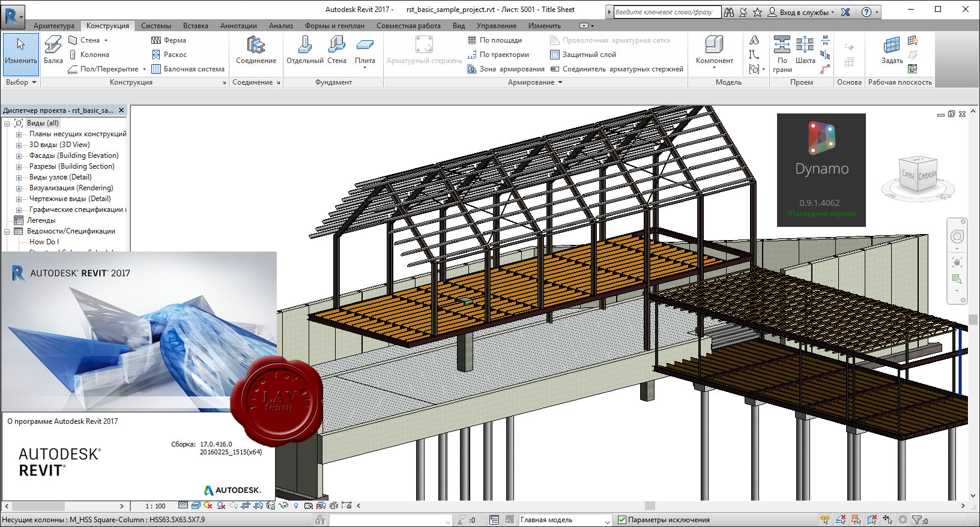Click the 1 : 100 view scale

[156, 506]
